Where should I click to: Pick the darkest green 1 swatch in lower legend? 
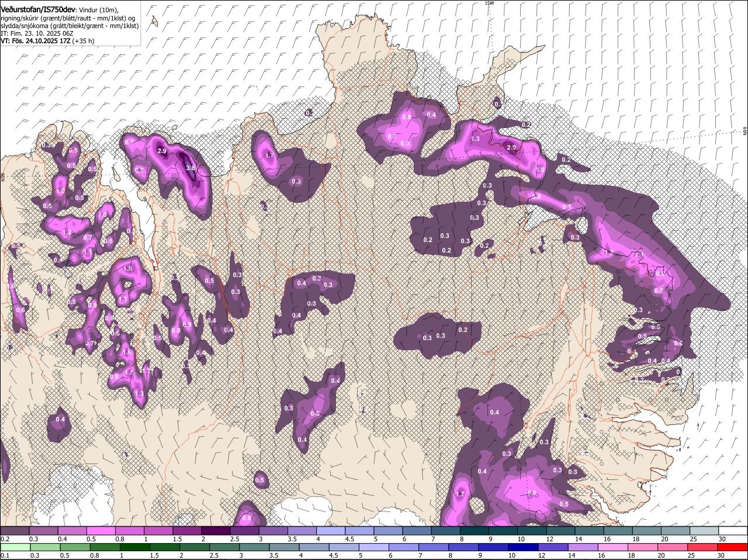pos(135,547)
